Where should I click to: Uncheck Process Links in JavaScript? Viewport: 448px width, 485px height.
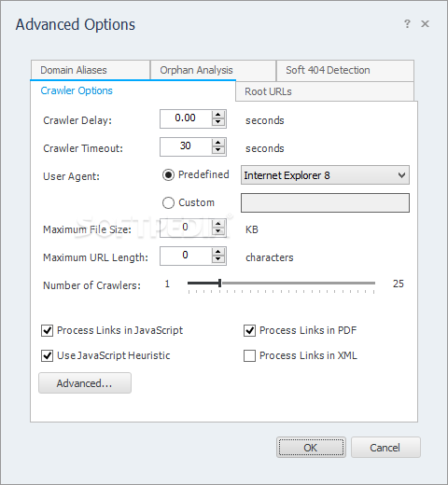click(47, 330)
